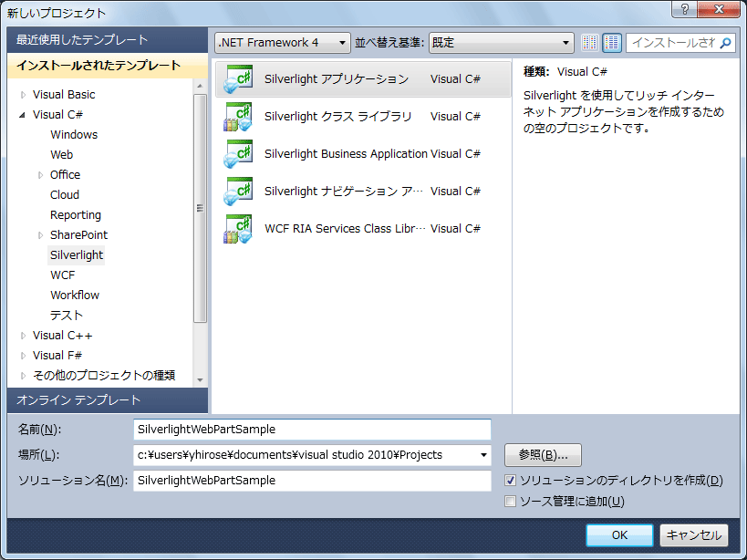Expand the SharePoint tree node
Viewport: 747px width, 560px height.
click(40, 235)
